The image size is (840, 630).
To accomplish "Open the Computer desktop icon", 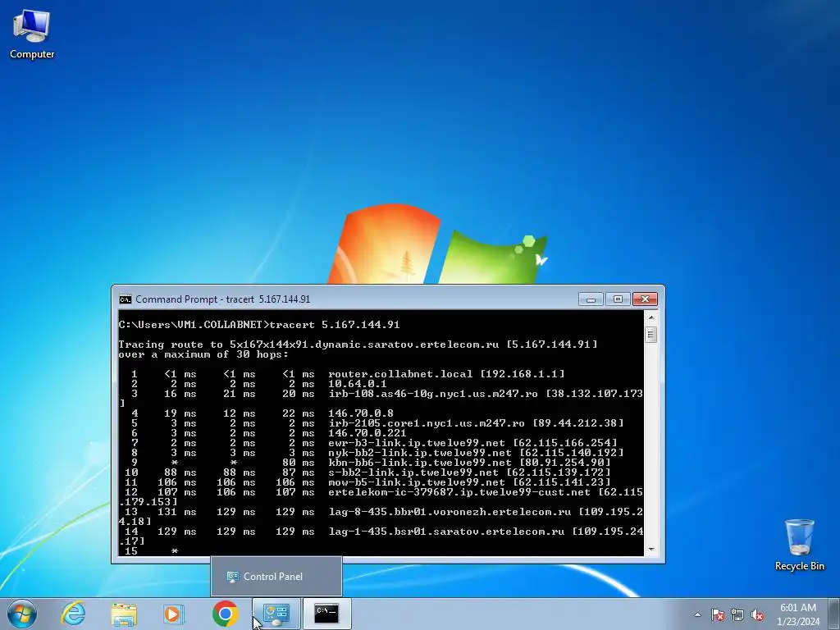I will (32, 34).
